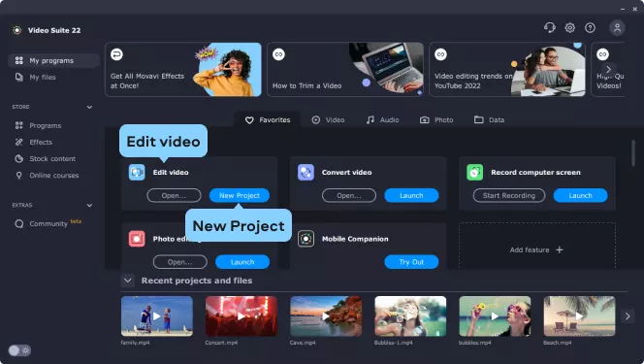Click the Start Recording button
644x364 pixels.
tap(509, 195)
